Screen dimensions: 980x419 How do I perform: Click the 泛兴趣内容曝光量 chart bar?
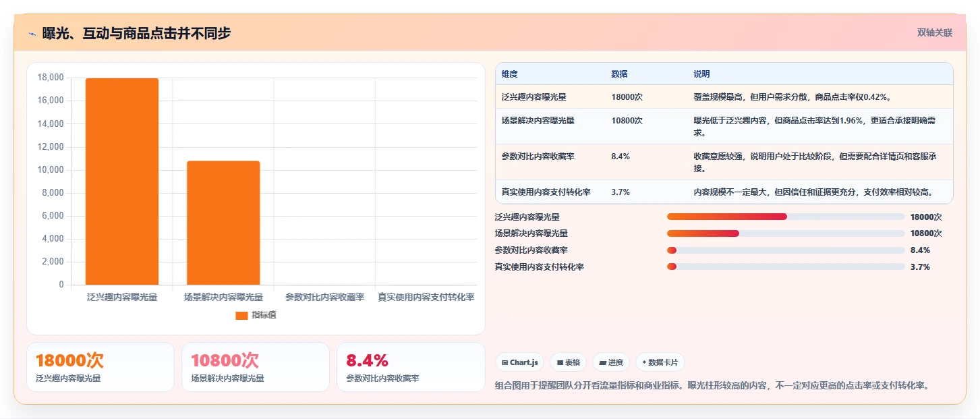[x=122, y=181]
